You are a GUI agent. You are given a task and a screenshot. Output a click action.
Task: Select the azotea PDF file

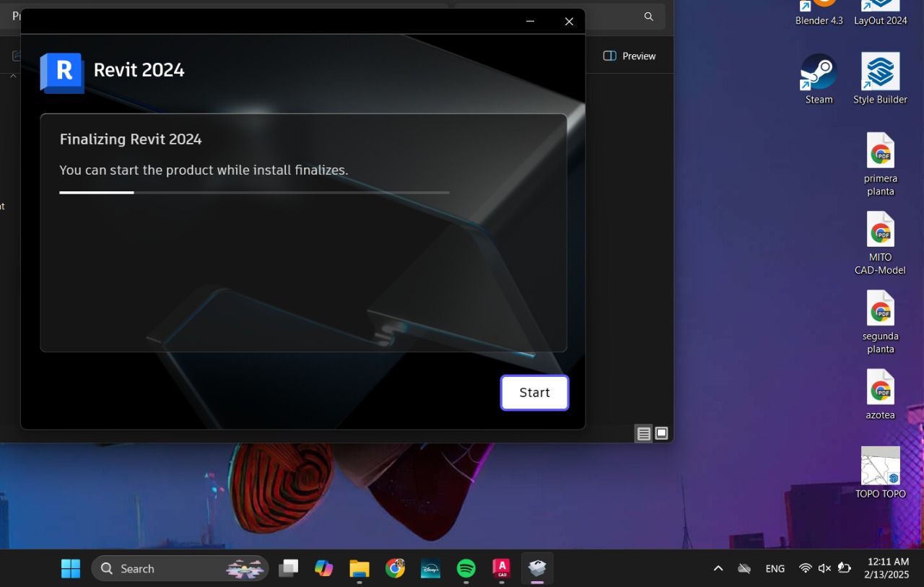[881, 395]
